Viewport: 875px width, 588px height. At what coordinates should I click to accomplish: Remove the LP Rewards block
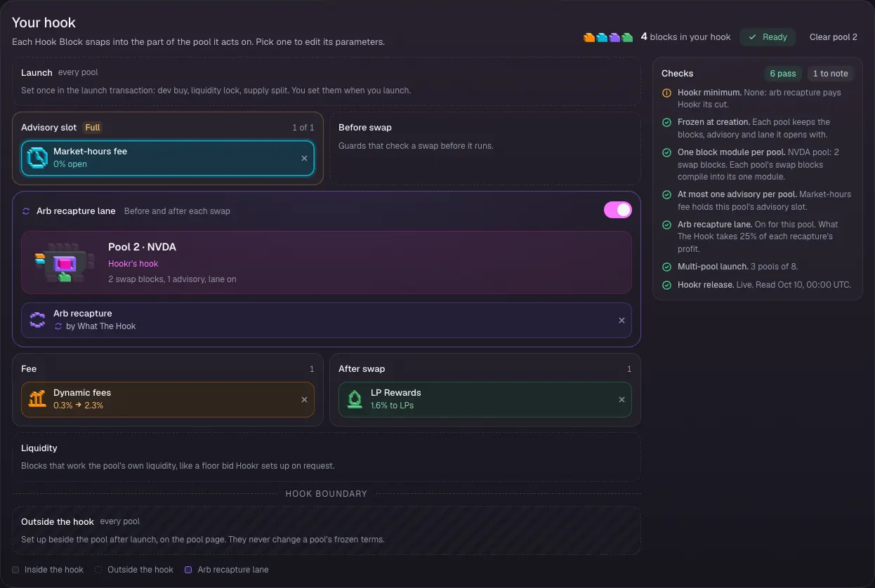621,399
